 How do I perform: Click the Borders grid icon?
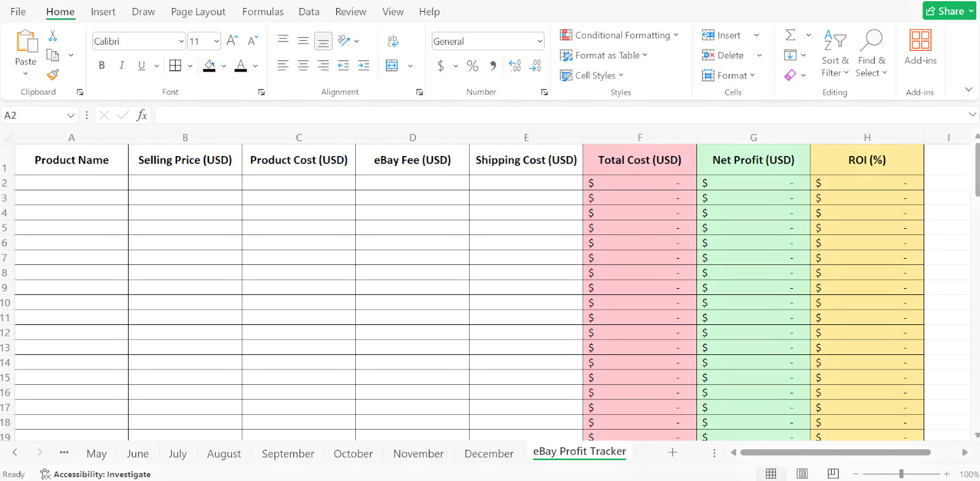[175, 65]
